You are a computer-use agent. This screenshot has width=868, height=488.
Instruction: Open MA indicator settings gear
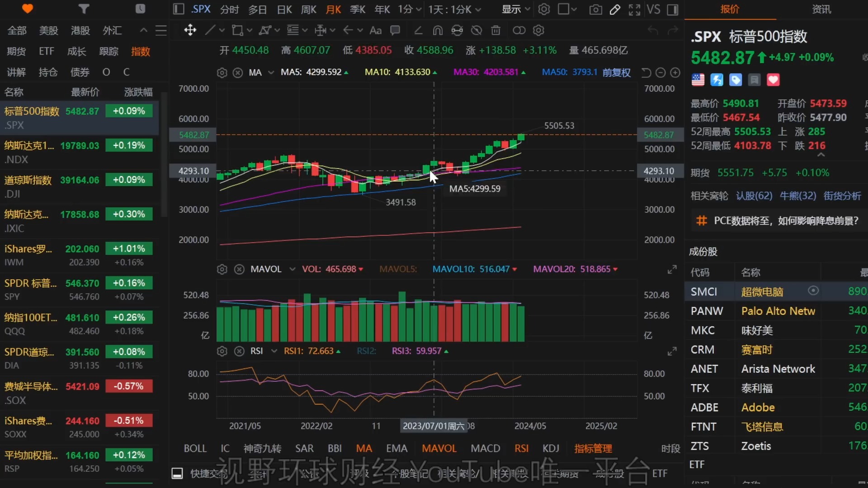coord(222,72)
